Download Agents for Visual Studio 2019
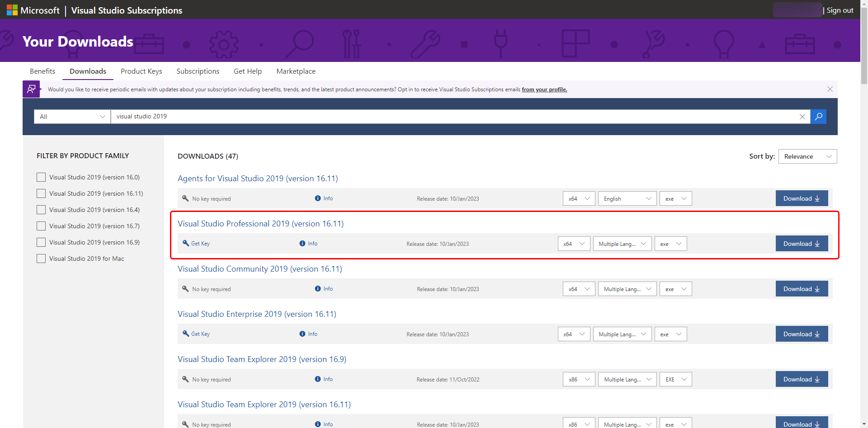868x428 pixels. pos(802,198)
